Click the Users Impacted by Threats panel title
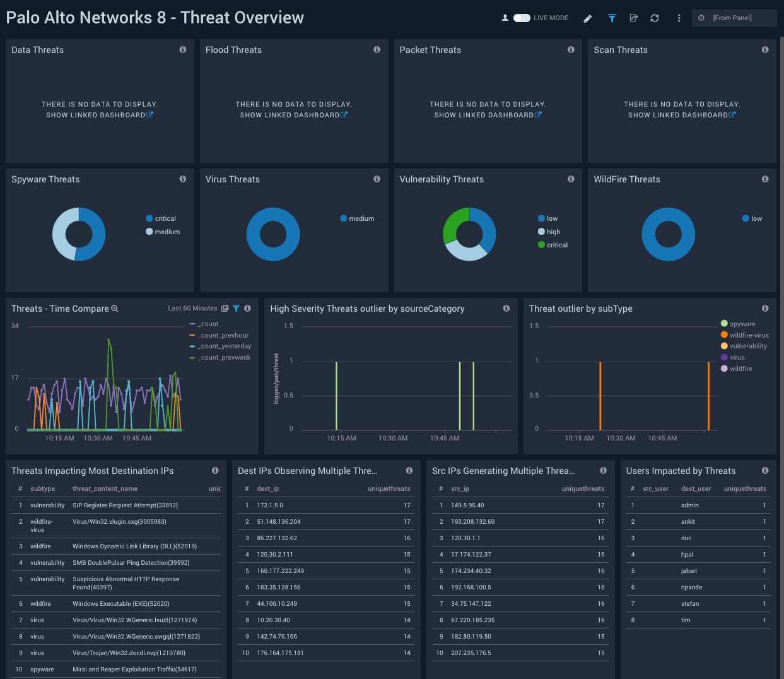This screenshot has width=784, height=679. [x=680, y=471]
